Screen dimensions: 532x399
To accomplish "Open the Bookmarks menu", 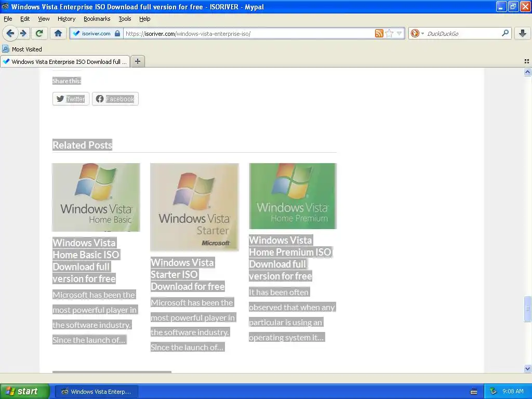I will 97,19.
